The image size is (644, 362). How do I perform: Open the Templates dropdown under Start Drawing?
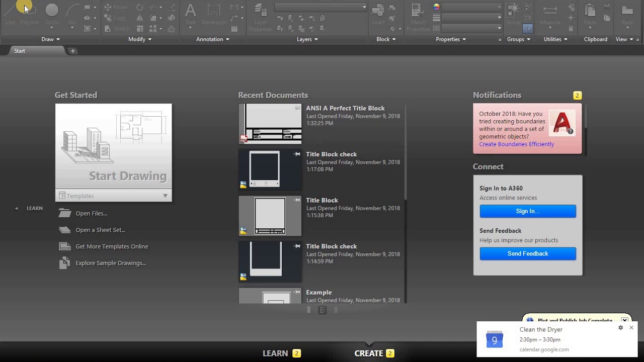point(114,196)
